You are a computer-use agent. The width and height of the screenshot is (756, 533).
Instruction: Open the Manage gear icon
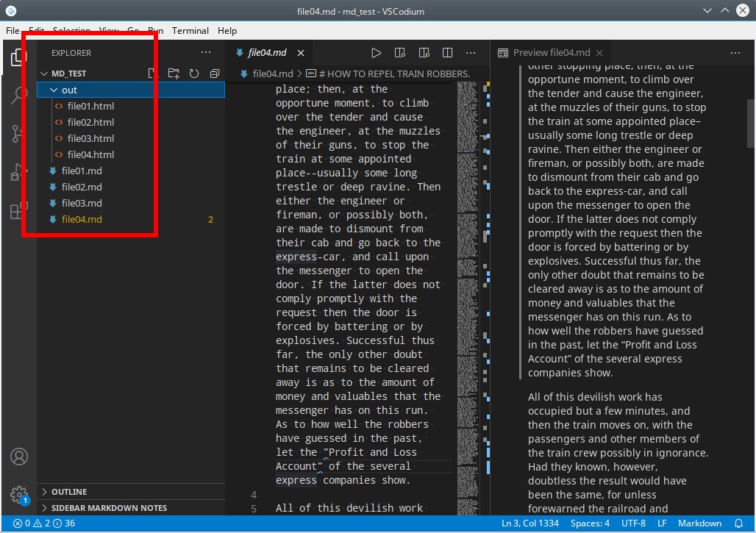[x=18, y=494]
